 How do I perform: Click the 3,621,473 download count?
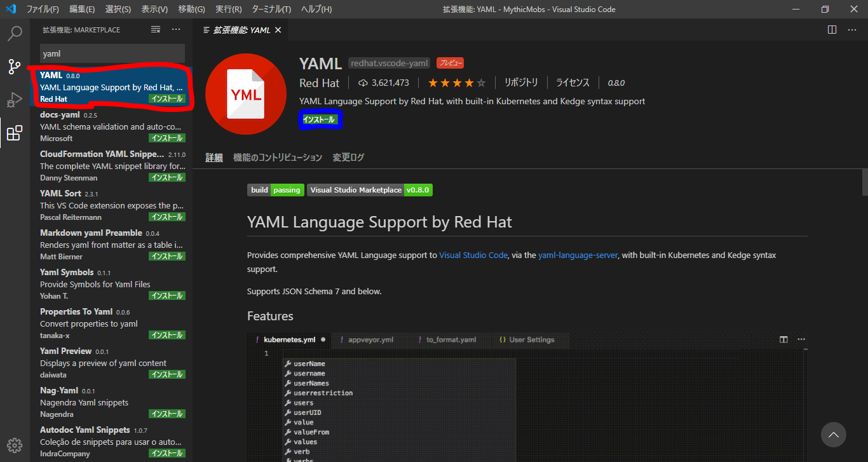coord(384,83)
